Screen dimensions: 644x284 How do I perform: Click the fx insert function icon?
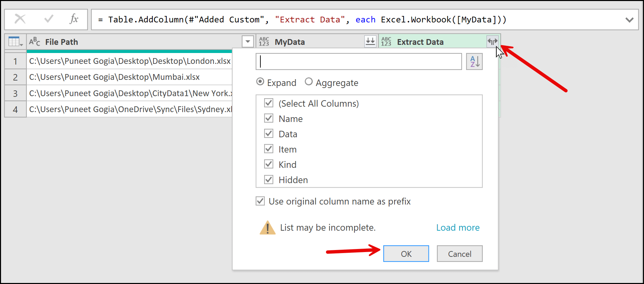click(74, 19)
